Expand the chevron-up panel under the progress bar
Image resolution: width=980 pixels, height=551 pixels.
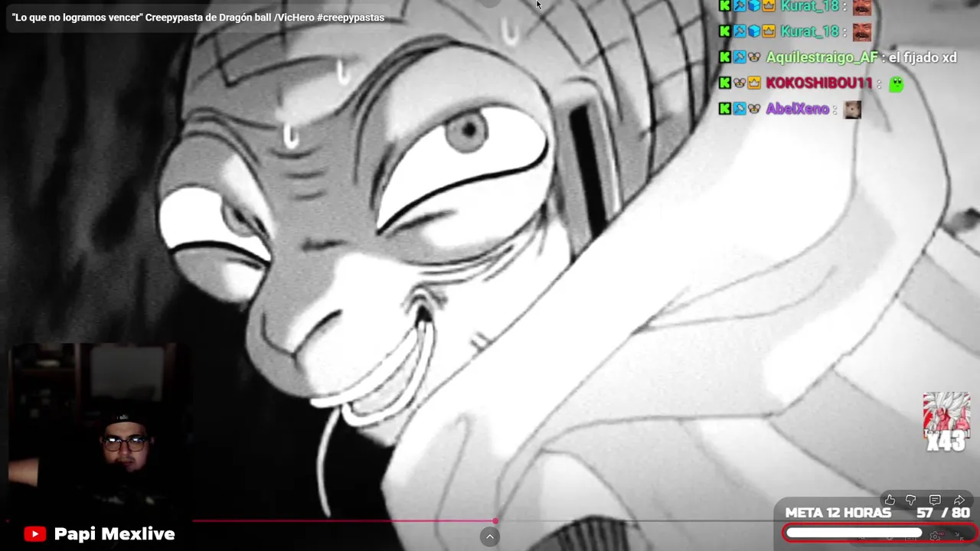point(490,537)
